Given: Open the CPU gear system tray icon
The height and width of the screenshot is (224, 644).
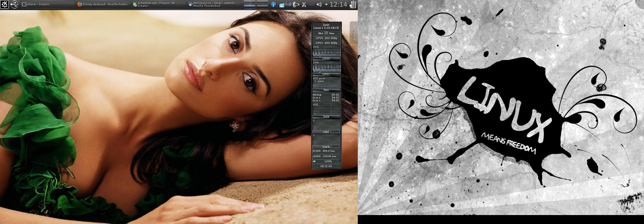Looking at the screenshot, I should point(288,4).
